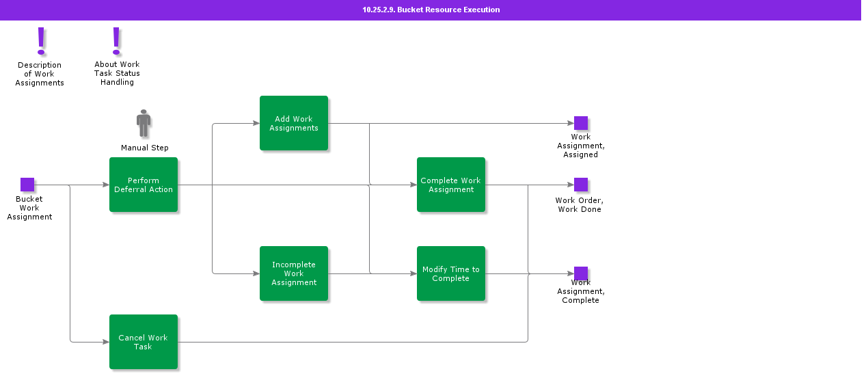Image resolution: width=868 pixels, height=376 pixels.
Task: Select the Work Assignment, Complete event square
Action: coord(581,273)
